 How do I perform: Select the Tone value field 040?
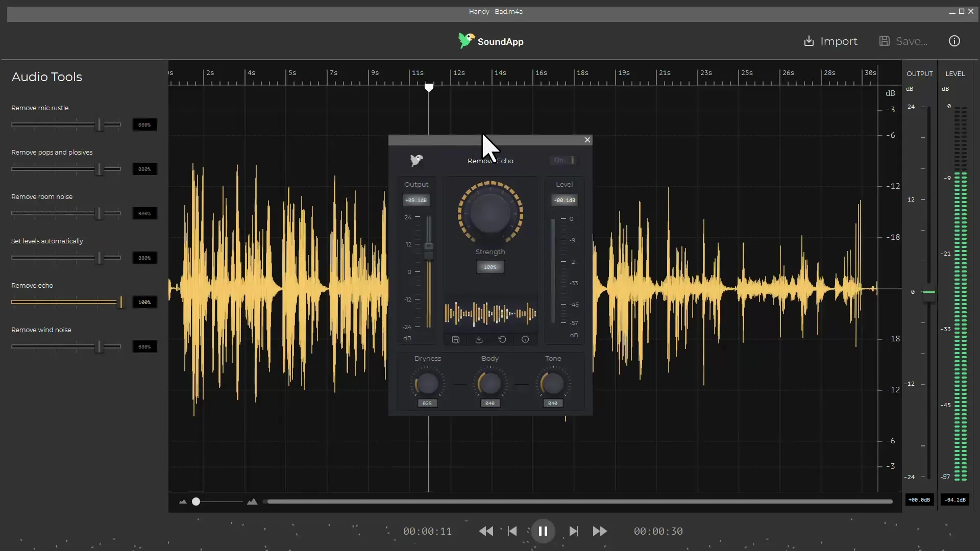[x=553, y=403]
